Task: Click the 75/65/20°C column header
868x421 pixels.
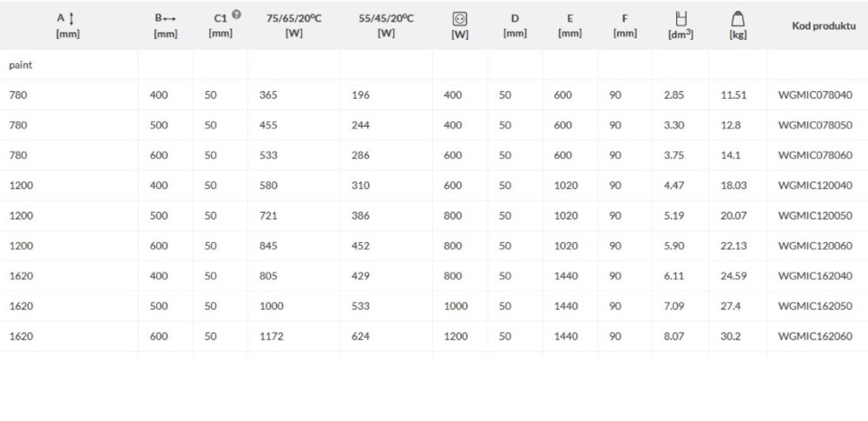Action: [293, 25]
